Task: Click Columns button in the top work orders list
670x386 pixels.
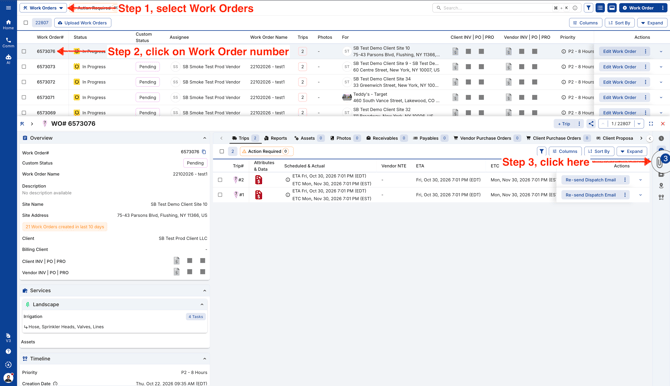Action: pyautogui.click(x=585, y=23)
